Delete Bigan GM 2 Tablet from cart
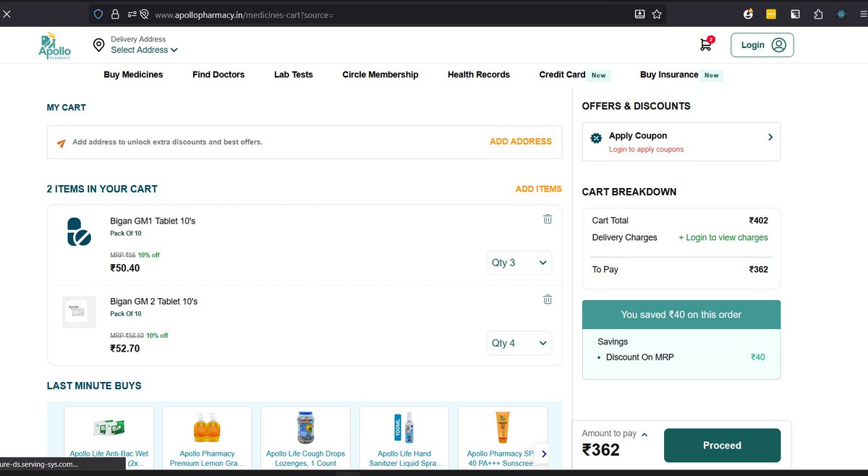Screen dimensions: 868x476 coord(548,299)
